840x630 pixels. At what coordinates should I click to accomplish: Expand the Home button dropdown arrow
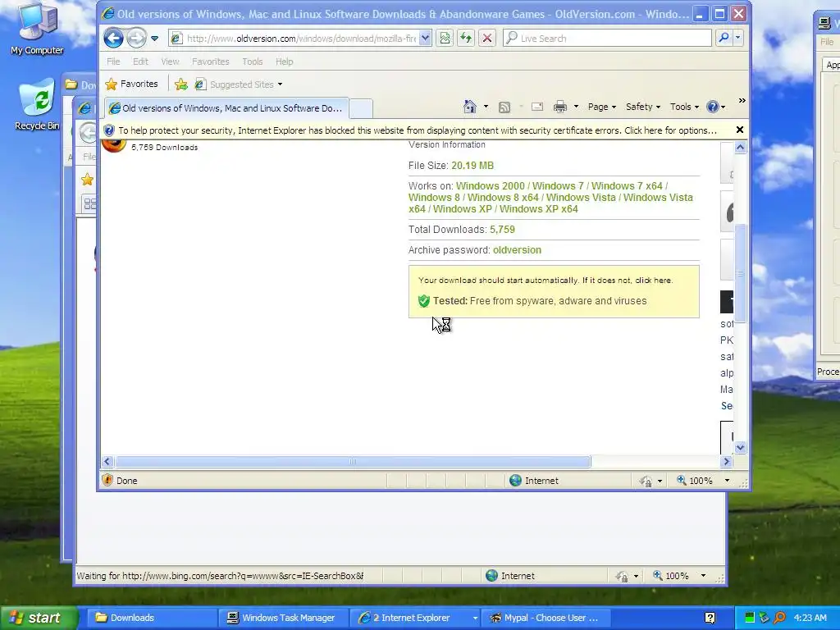[486, 107]
